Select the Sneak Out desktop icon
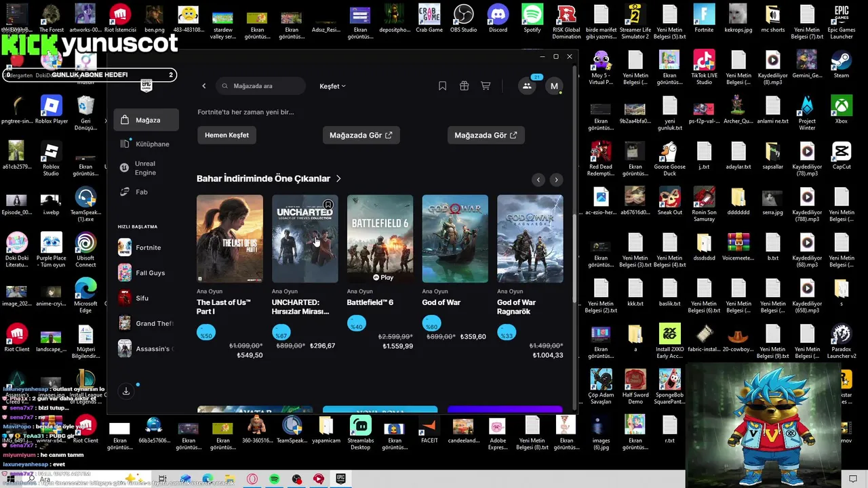 [669, 201]
